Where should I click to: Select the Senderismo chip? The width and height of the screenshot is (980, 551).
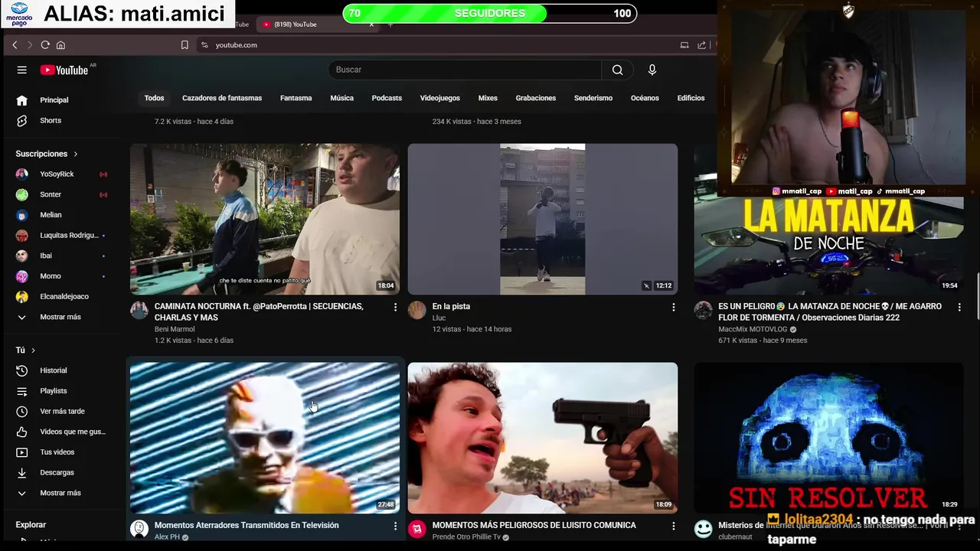pos(593,98)
